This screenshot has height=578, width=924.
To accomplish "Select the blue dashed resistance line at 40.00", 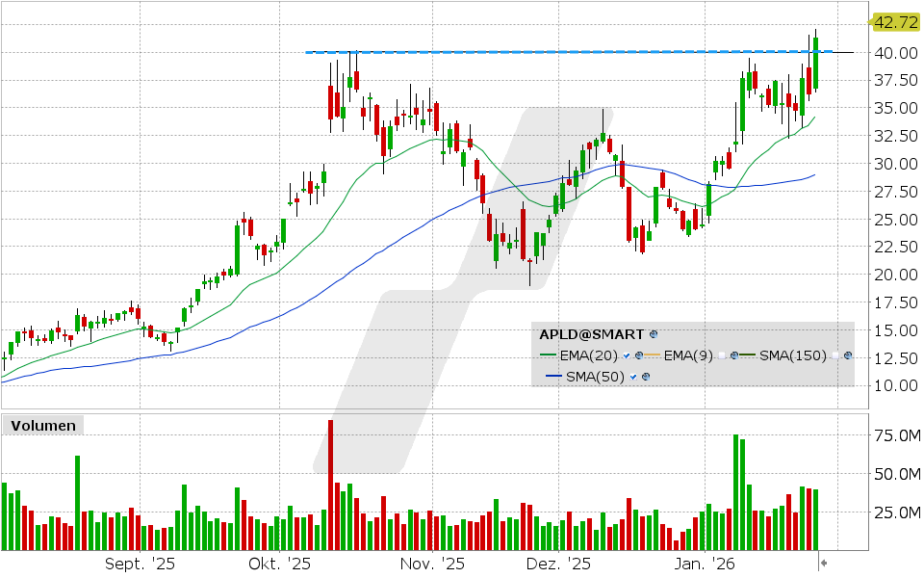I will click(x=577, y=51).
